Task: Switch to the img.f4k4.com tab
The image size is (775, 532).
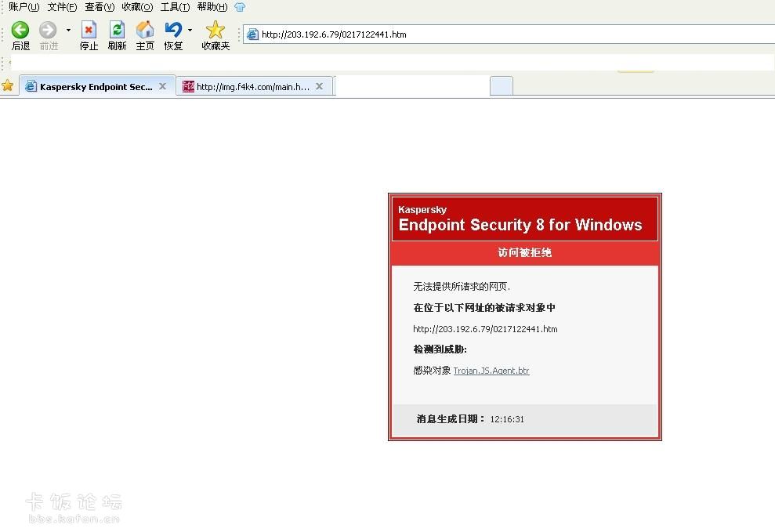Action: tap(247, 87)
